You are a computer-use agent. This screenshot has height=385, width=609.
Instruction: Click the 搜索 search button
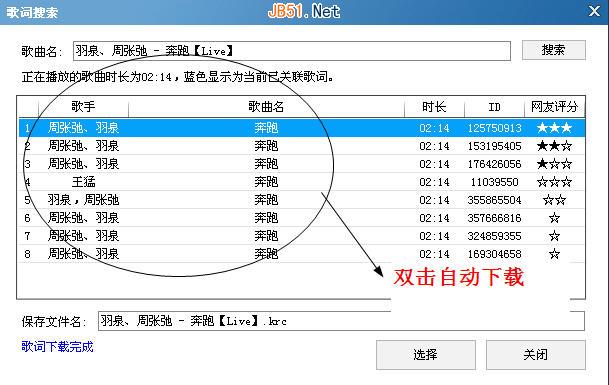click(x=553, y=50)
